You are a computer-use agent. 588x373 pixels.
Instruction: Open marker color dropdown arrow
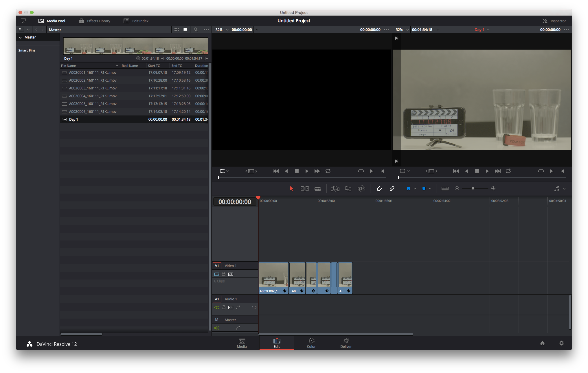pyautogui.click(x=430, y=189)
